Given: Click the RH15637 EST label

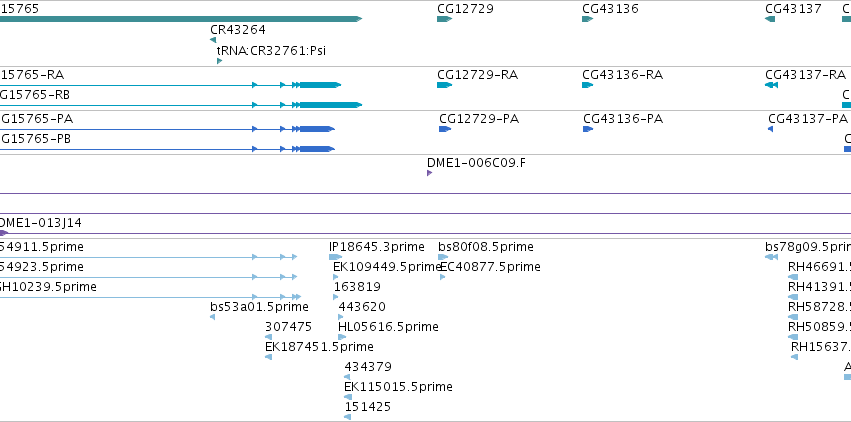Looking at the screenshot, I should pyautogui.click(x=821, y=346).
